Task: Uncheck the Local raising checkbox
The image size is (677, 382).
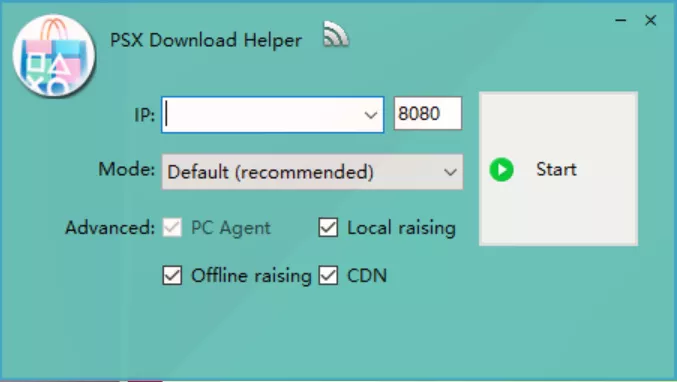Action: [x=328, y=227]
